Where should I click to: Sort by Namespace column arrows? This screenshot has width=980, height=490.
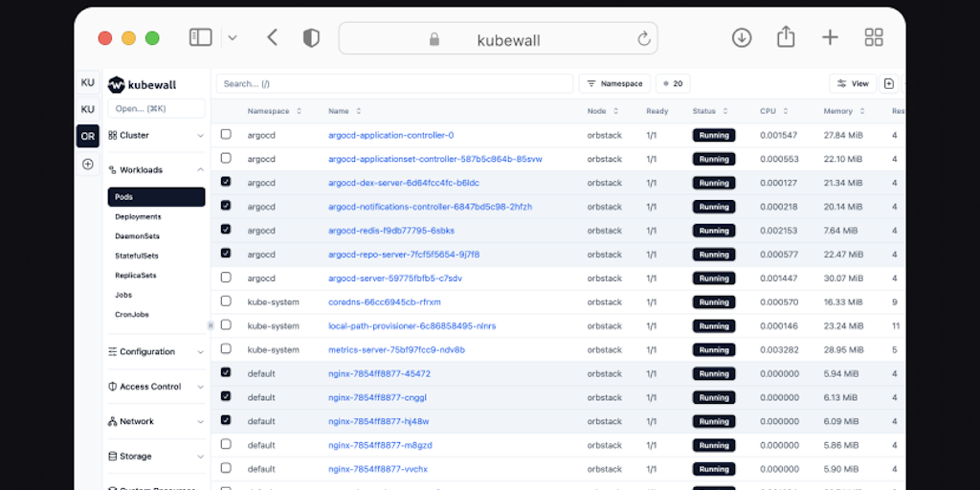299,111
